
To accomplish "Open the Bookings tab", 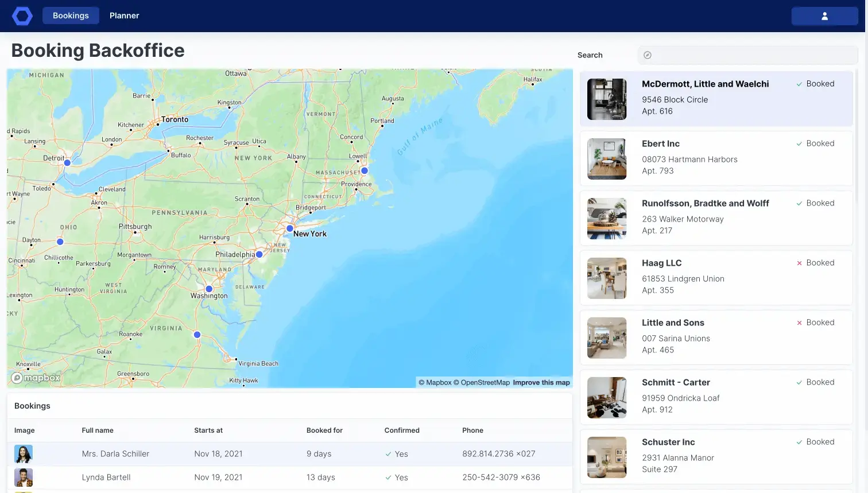I will 71,15.
